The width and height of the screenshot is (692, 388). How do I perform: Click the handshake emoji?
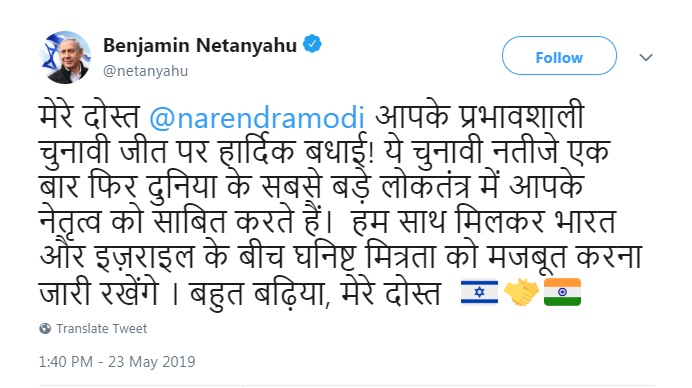pos(521,292)
